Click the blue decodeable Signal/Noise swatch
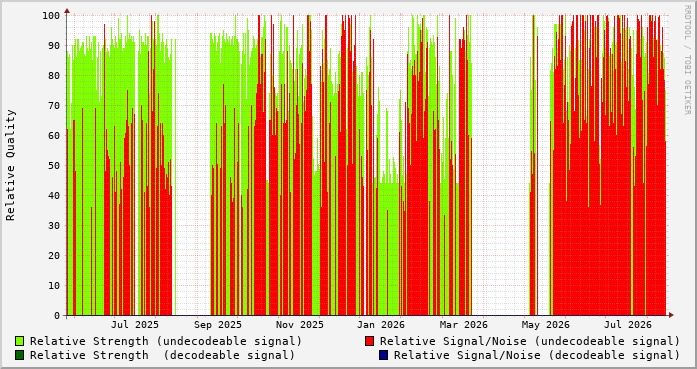697x369 pixels. click(383, 355)
